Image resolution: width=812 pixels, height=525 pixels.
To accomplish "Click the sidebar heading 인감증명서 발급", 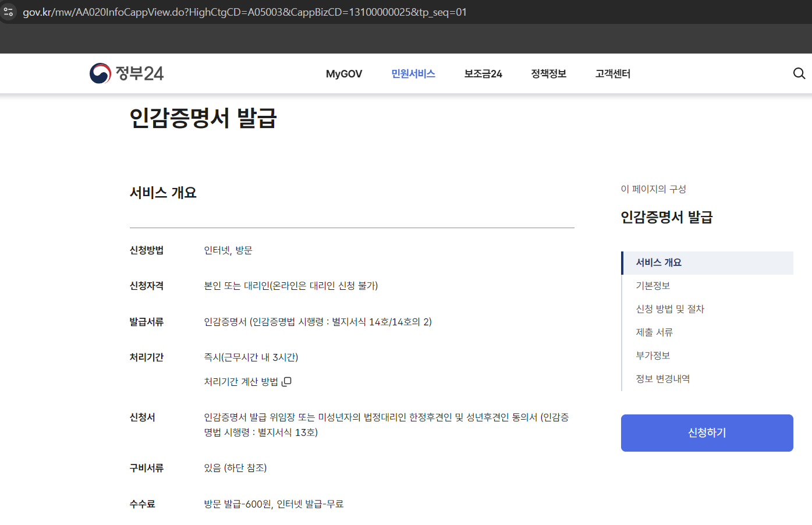I will click(666, 217).
